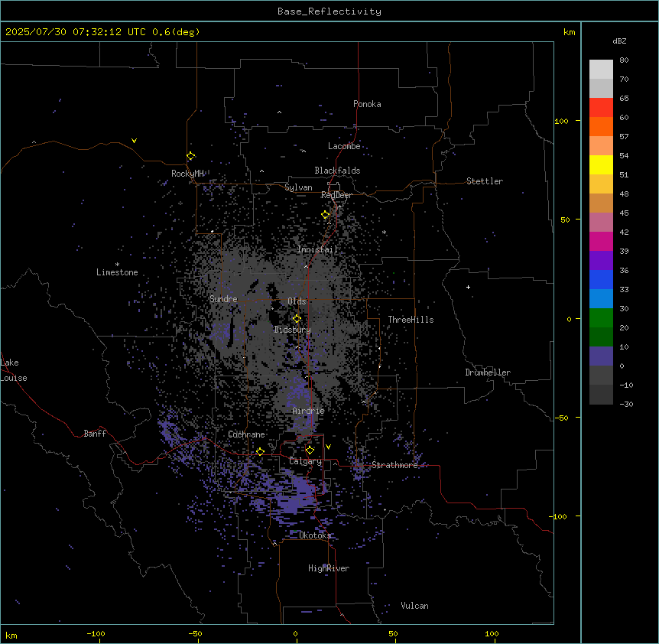Click the 45 value on the dBZ legend
Image resolution: width=659 pixels, height=644 pixels.
click(x=624, y=213)
